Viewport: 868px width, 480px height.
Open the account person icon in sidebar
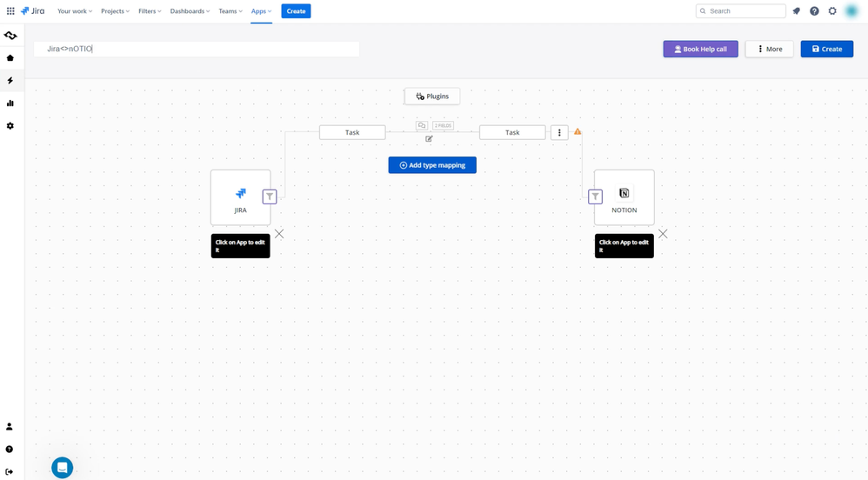coord(10,427)
